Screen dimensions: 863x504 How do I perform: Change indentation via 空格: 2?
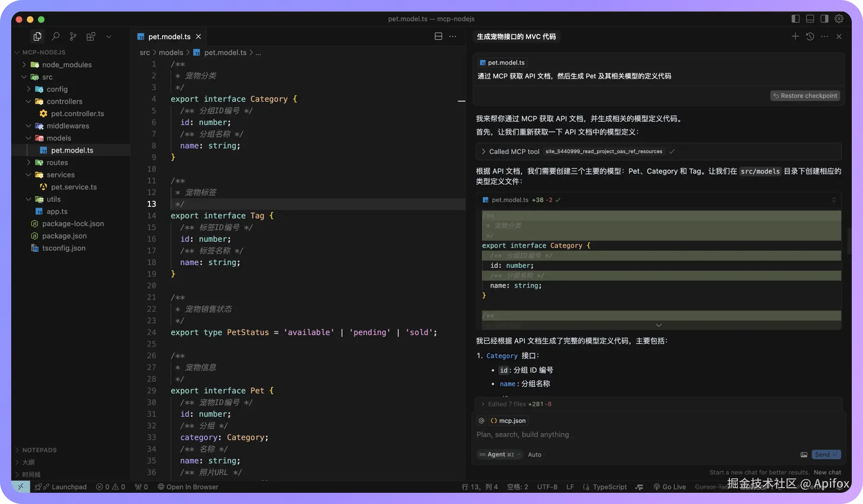pyautogui.click(x=517, y=487)
